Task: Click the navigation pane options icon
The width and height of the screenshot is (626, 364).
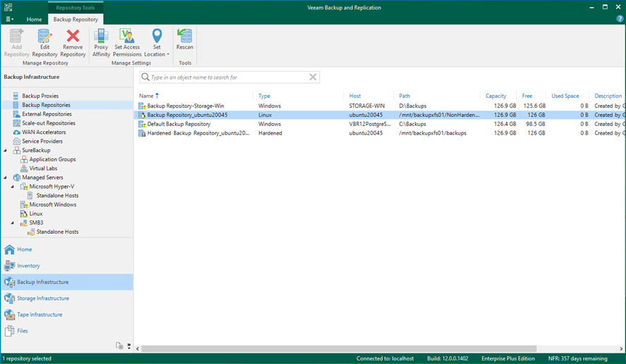Action: [119, 346]
